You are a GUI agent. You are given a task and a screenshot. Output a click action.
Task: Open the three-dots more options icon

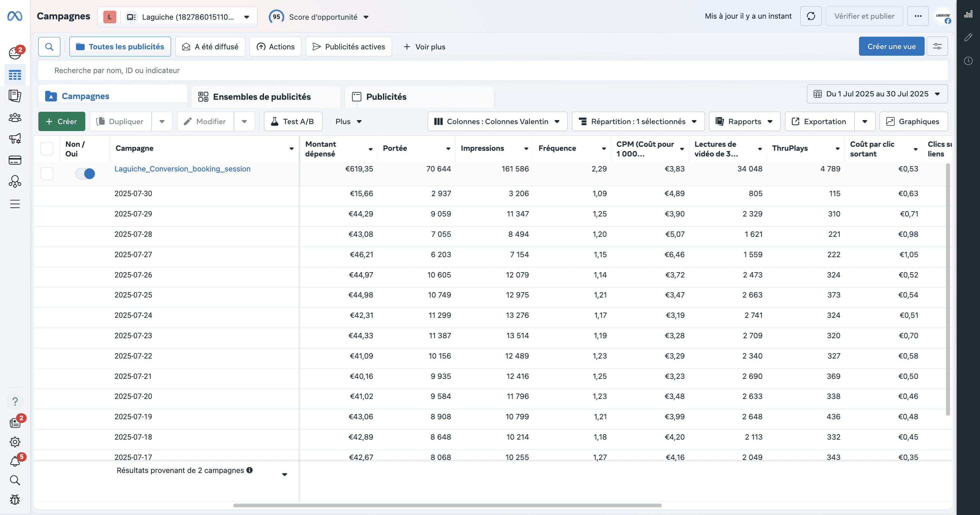[x=918, y=16]
